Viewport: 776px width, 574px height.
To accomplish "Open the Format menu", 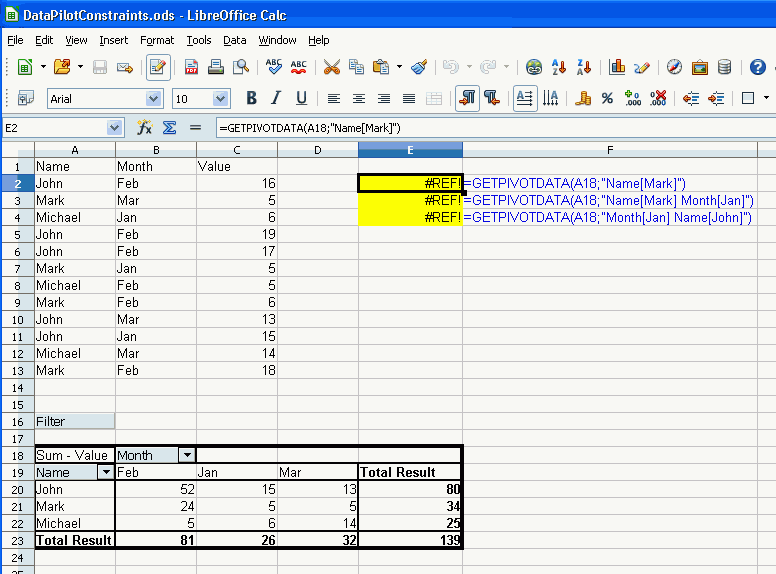I will coord(157,40).
